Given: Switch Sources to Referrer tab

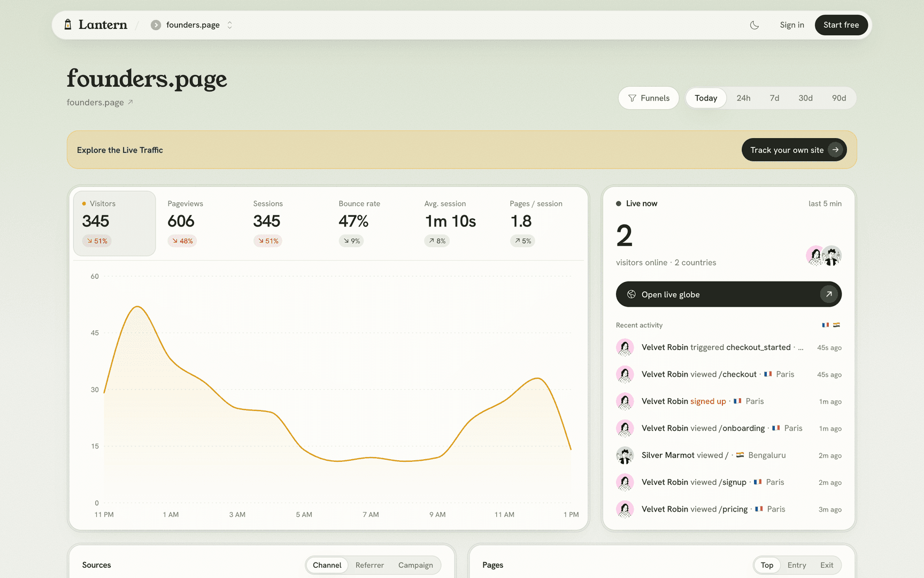Looking at the screenshot, I should (369, 565).
